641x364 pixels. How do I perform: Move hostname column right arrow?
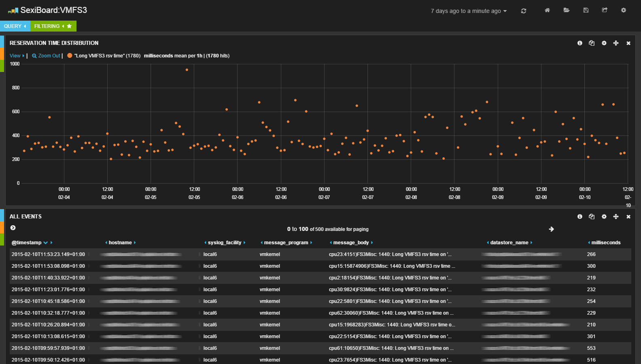[135, 243]
